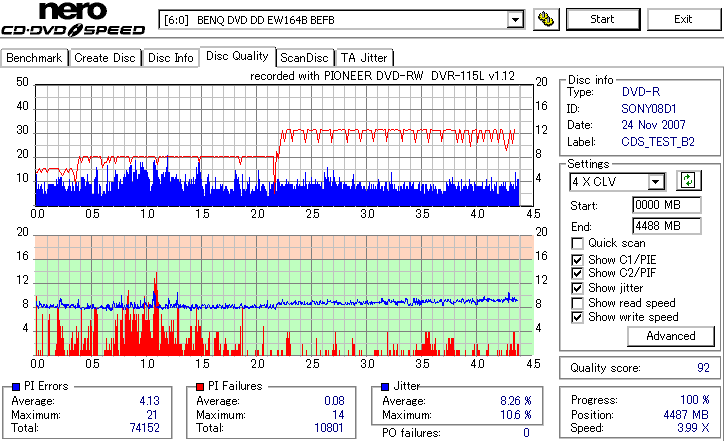The width and height of the screenshot is (724, 441).
Task: Toggle Show C2/PIF checkbox
Action: click(x=577, y=273)
